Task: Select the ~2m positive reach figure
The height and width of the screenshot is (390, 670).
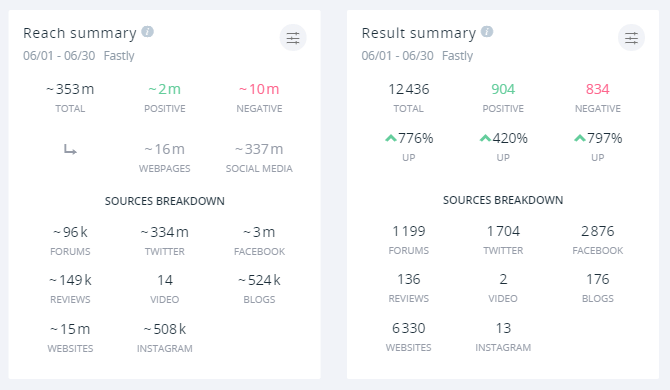Action: [165, 89]
